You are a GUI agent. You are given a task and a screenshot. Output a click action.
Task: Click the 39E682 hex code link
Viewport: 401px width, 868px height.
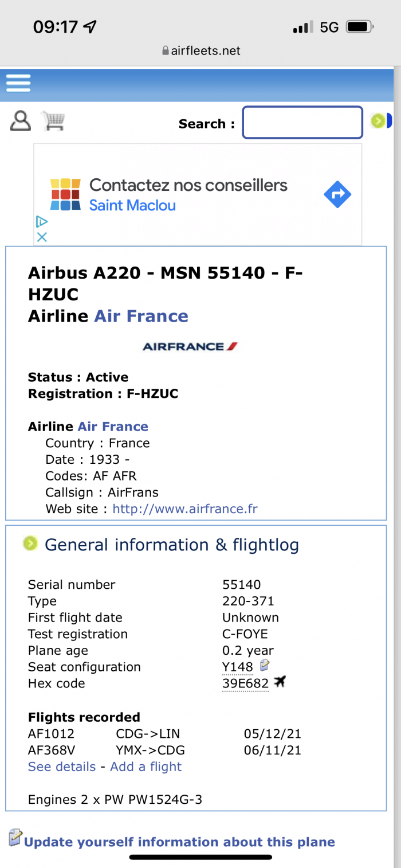[x=245, y=683]
